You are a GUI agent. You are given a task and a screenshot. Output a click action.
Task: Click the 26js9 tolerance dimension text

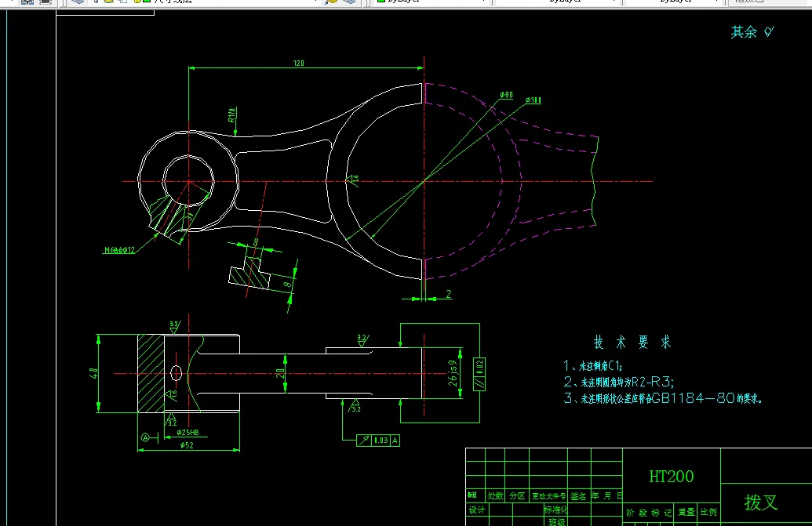pyautogui.click(x=453, y=373)
